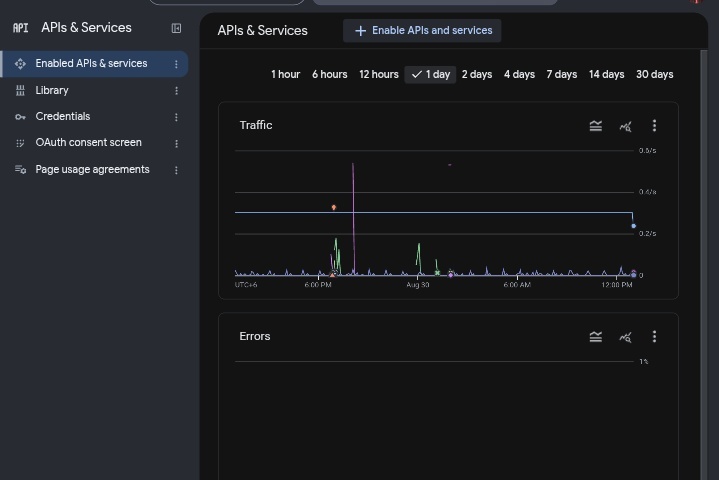Viewport: 719px width, 480px height.
Task: Open the Errors chart more options menu
Action: (654, 337)
